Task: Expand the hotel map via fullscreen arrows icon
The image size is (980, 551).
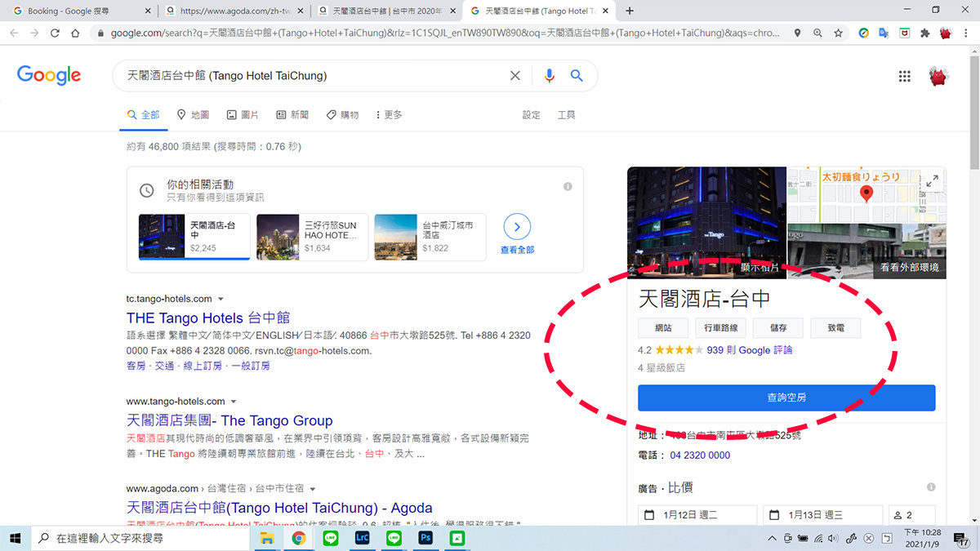Action: coord(933,180)
